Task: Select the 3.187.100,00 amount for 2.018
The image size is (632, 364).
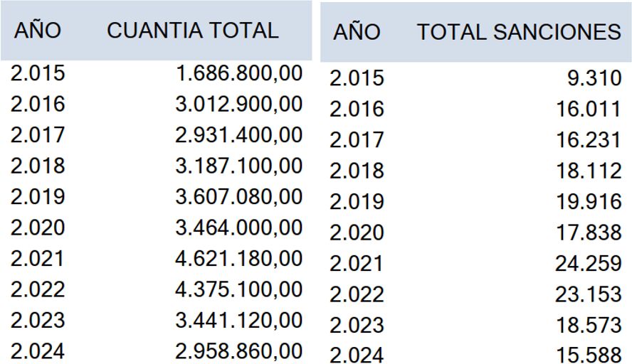Action: tap(238, 166)
